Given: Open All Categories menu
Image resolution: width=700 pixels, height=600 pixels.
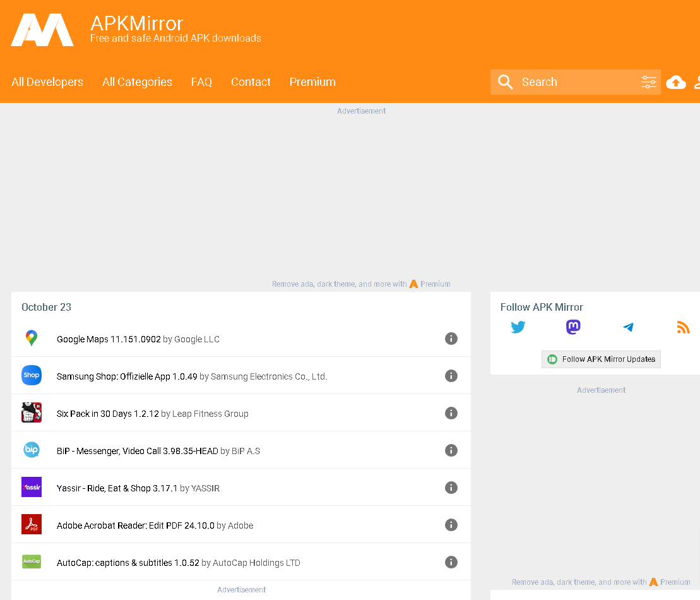Looking at the screenshot, I should (137, 81).
